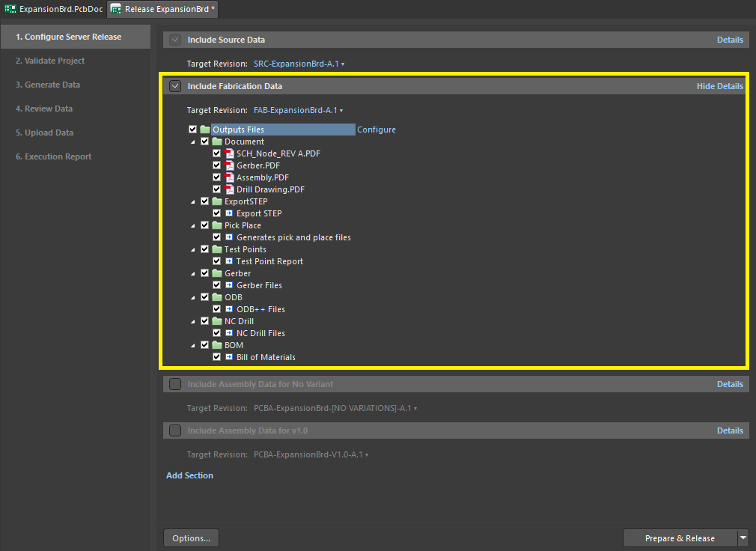Select the Test Point Report item

269,261
